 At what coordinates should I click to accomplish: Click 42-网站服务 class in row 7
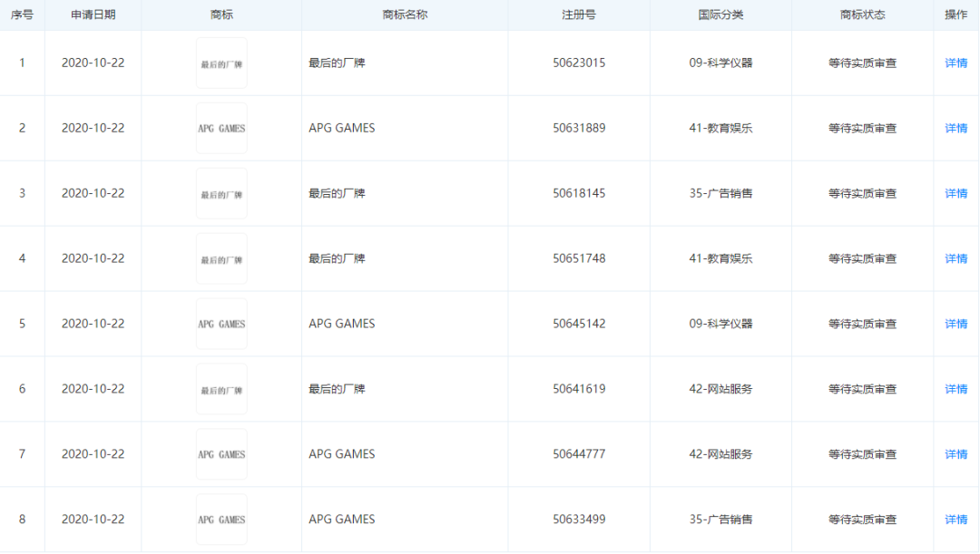(x=720, y=454)
